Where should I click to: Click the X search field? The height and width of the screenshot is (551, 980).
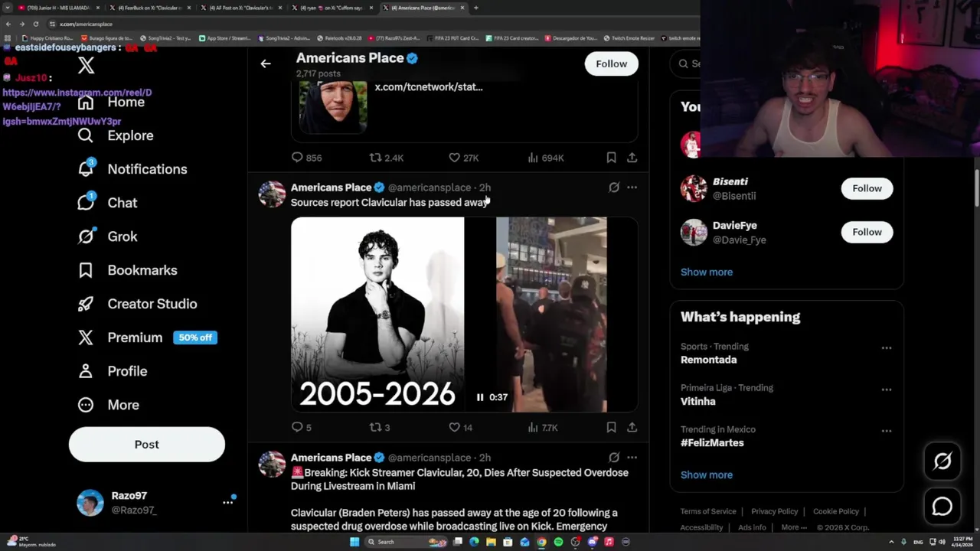tap(686, 64)
